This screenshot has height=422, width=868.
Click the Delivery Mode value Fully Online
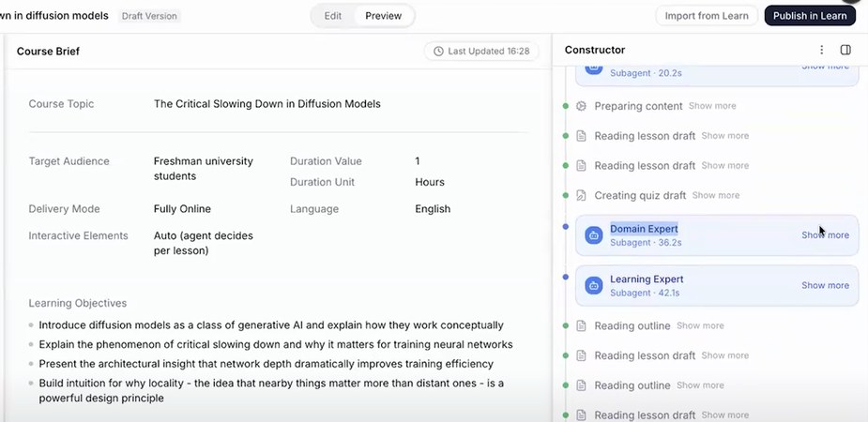[182, 209]
